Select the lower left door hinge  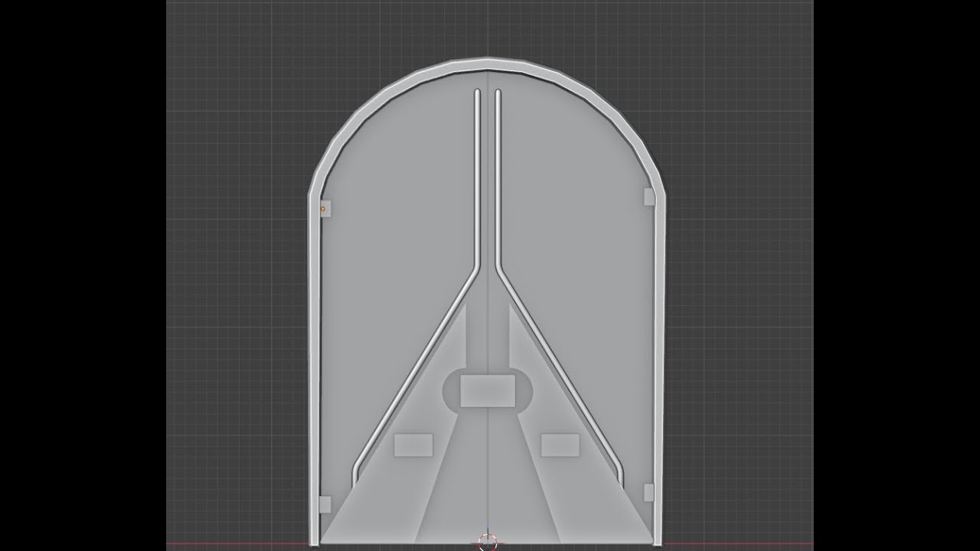coord(325,504)
